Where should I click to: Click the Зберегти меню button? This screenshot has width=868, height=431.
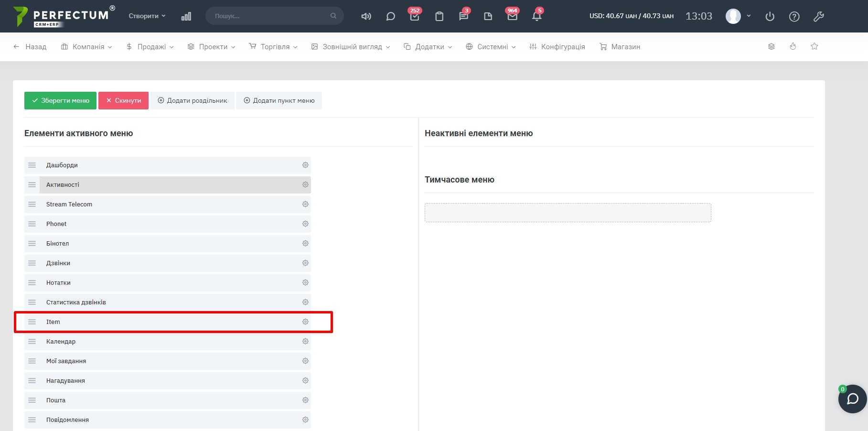[60, 100]
